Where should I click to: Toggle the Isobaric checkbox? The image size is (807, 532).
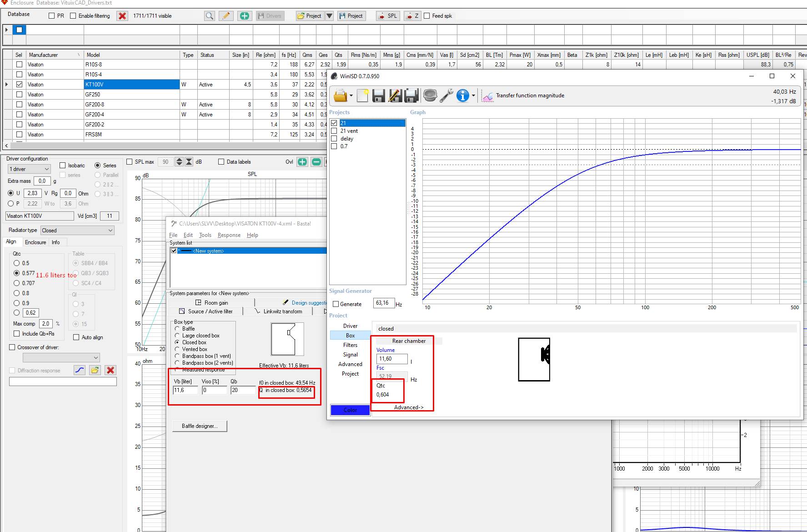[x=63, y=166]
